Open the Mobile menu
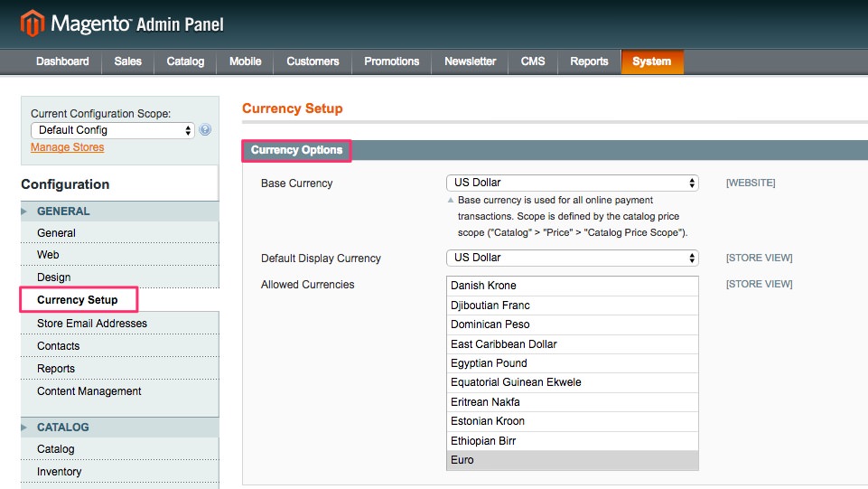 246,61
